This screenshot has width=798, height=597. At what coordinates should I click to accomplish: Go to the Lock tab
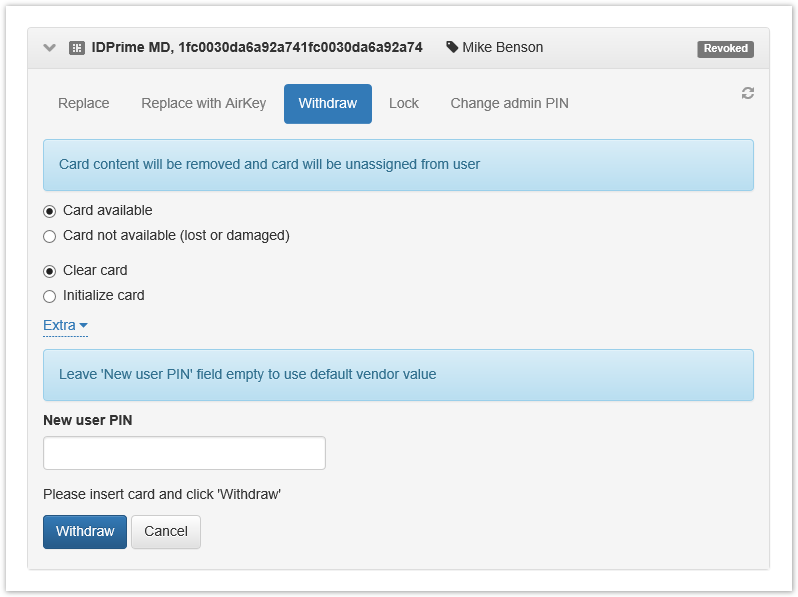[x=404, y=103]
